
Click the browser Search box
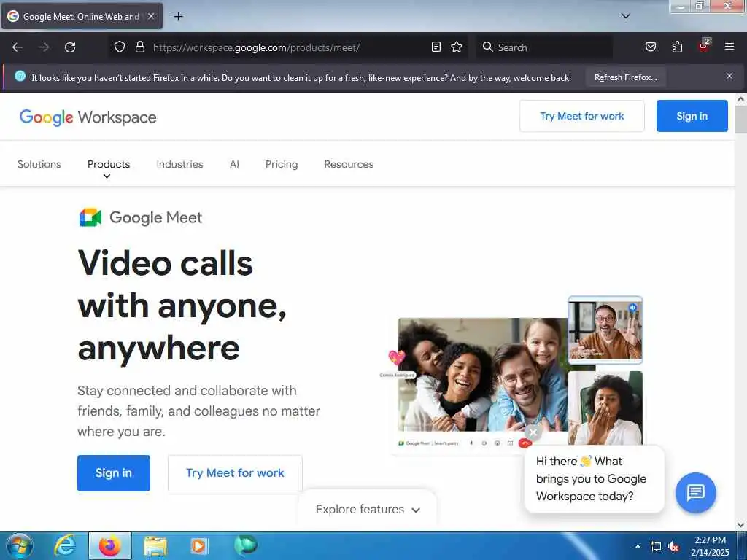[544, 47]
